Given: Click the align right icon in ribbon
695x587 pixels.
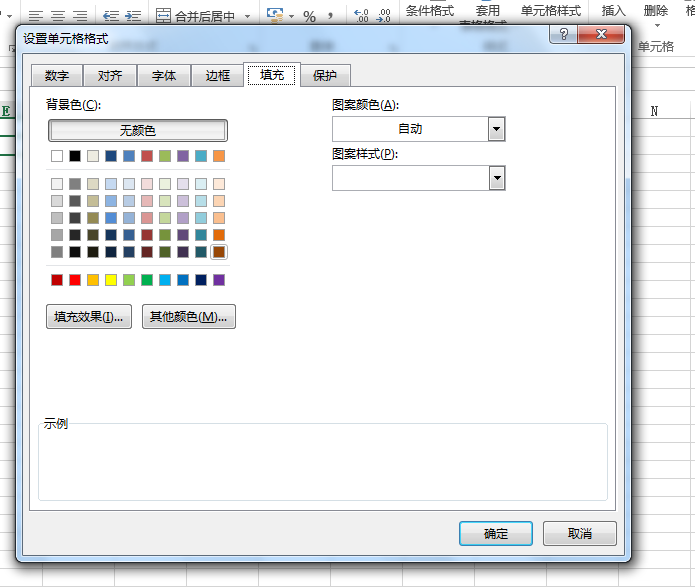Looking at the screenshot, I should pyautogui.click(x=80, y=16).
